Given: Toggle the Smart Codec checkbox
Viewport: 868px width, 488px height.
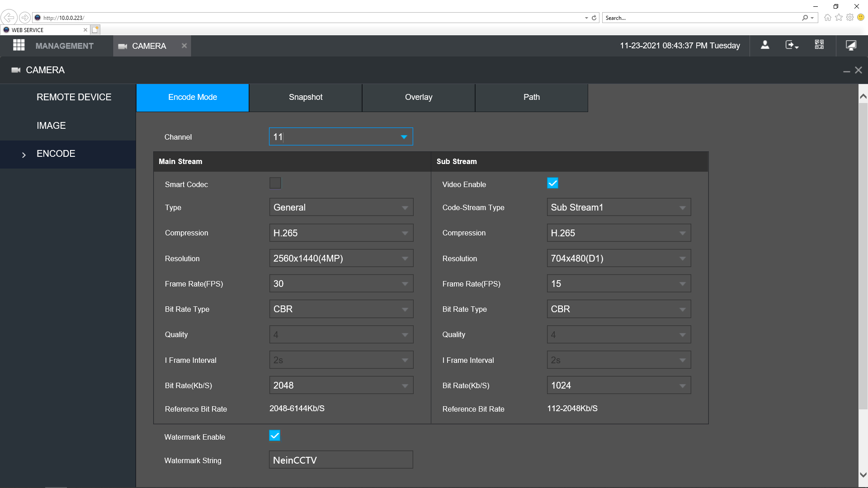Looking at the screenshot, I should tap(275, 183).
